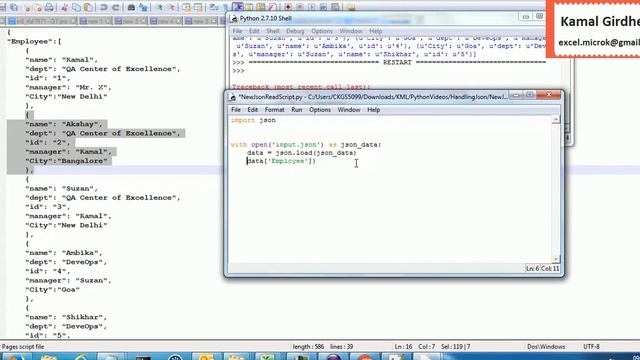Click the Zoom Out icon in Notepad++ toolbar
The width and height of the screenshot is (640, 360).
[x=172, y=7]
